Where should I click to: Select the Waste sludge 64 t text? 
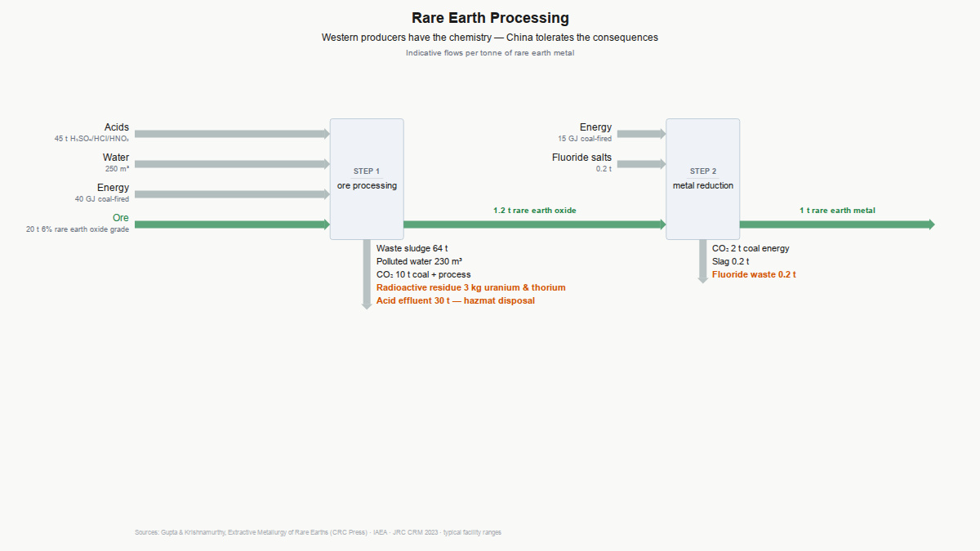click(412, 248)
